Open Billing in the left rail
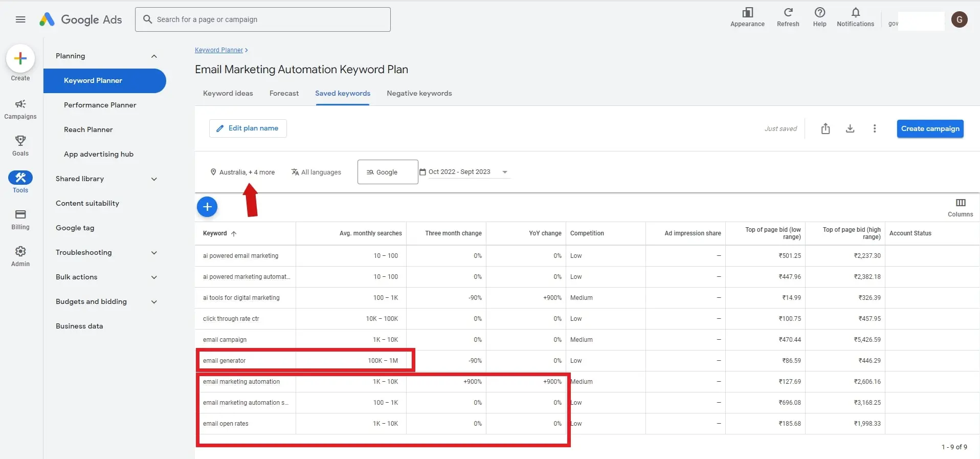This screenshot has height=459, width=980. pos(20,219)
